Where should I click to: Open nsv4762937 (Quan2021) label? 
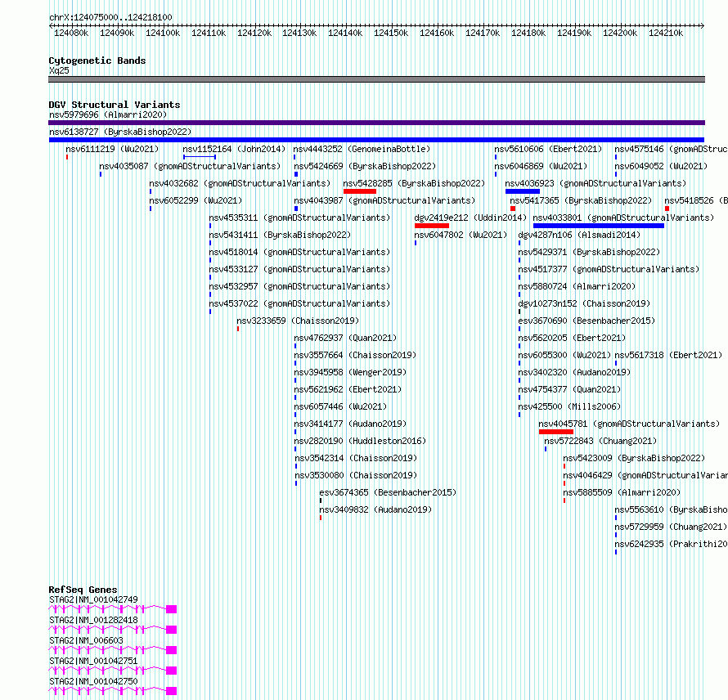tap(345, 338)
